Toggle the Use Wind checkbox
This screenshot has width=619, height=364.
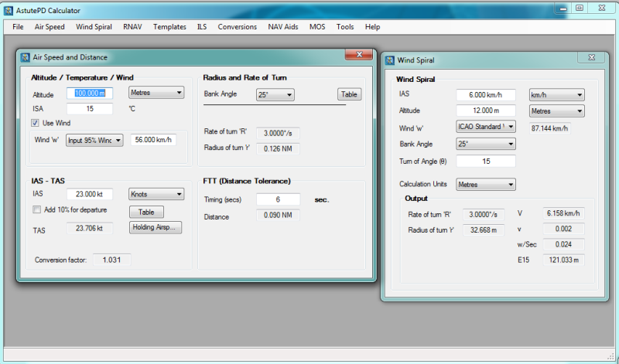35,123
